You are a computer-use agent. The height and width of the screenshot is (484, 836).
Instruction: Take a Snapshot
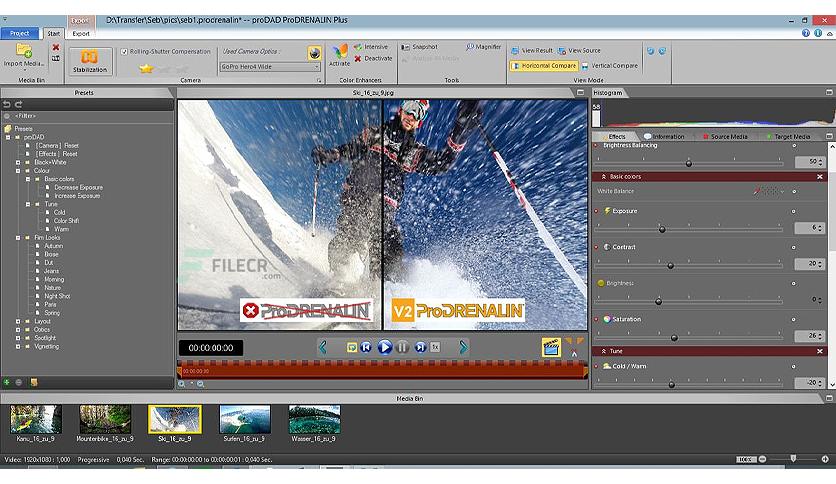coord(420,47)
